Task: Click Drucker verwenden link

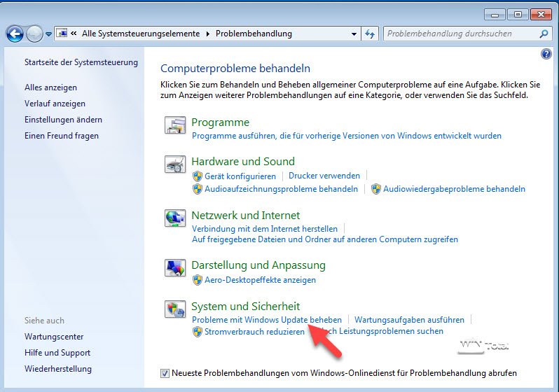Action: pyautogui.click(x=324, y=176)
